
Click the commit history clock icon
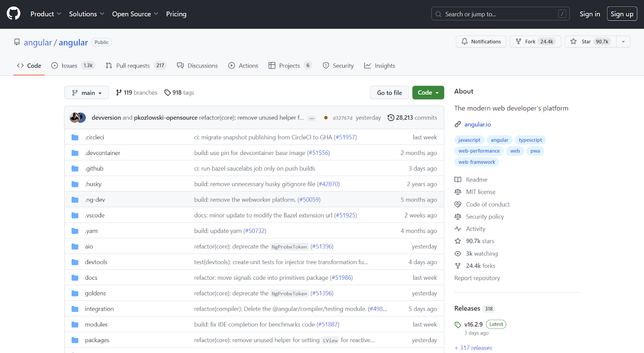pos(391,118)
